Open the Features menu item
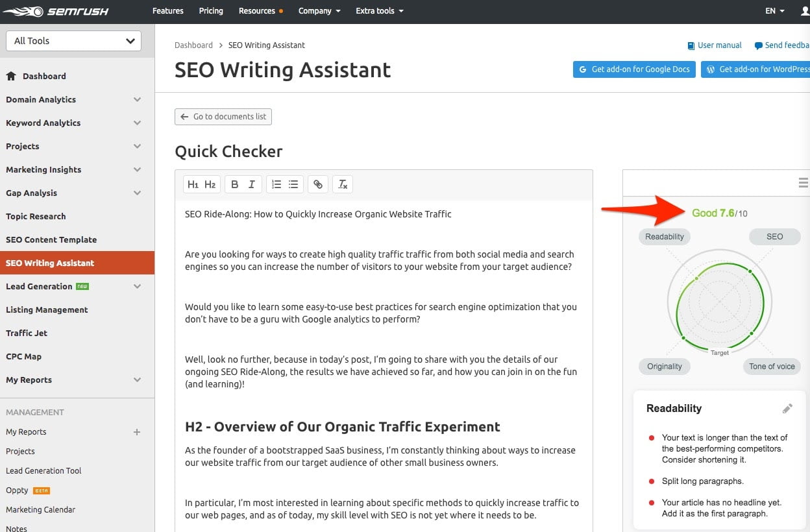This screenshot has height=532, width=810. click(x=168, y=11)
